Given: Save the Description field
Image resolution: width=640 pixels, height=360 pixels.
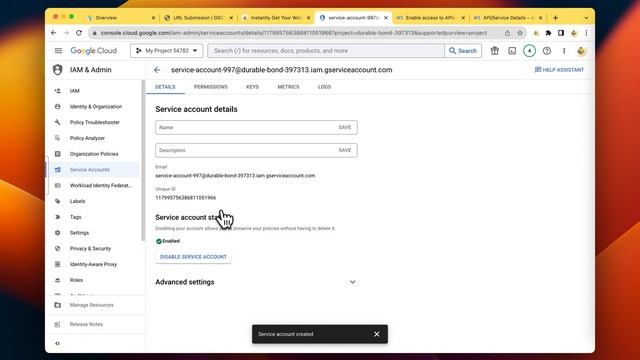Looking at the screenshot, I should coord(345,150).
